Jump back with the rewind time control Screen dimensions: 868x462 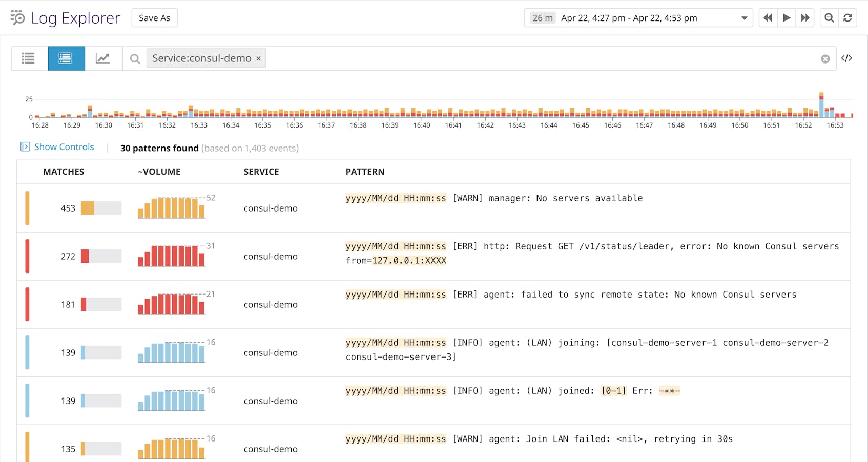(768, 17)
